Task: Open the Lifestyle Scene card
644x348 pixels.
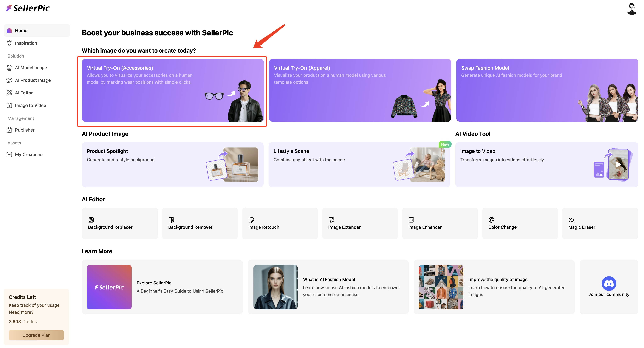Action: click(359, 165)
